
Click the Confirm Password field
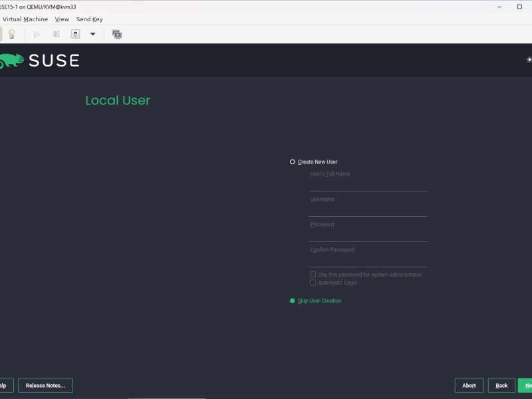[368, 261]
